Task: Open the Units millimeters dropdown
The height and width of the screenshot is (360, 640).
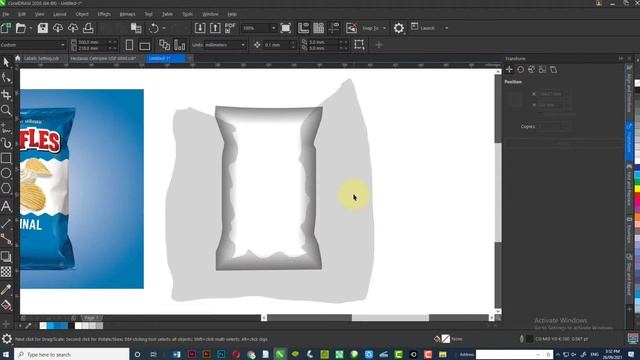Action: click(243, 44)
